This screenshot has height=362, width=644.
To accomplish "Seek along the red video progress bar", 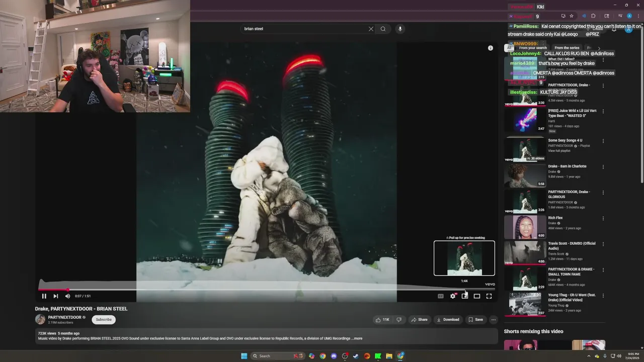I will tap(267, 289).
